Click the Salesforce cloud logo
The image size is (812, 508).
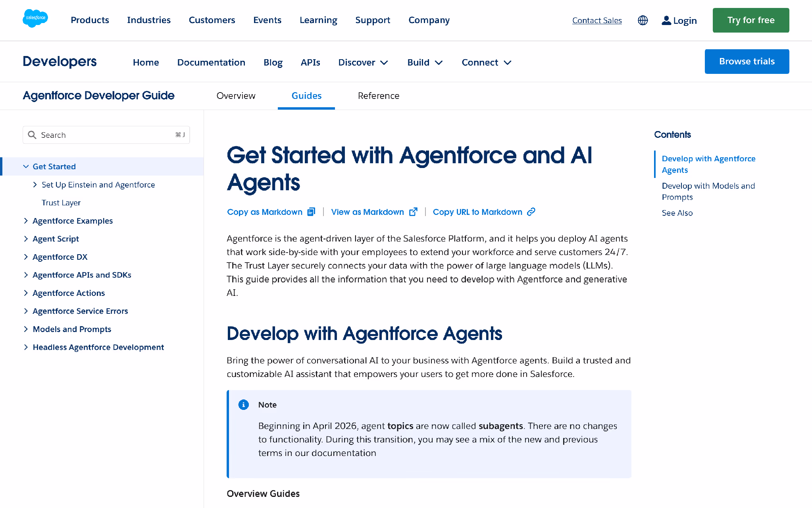35,18
